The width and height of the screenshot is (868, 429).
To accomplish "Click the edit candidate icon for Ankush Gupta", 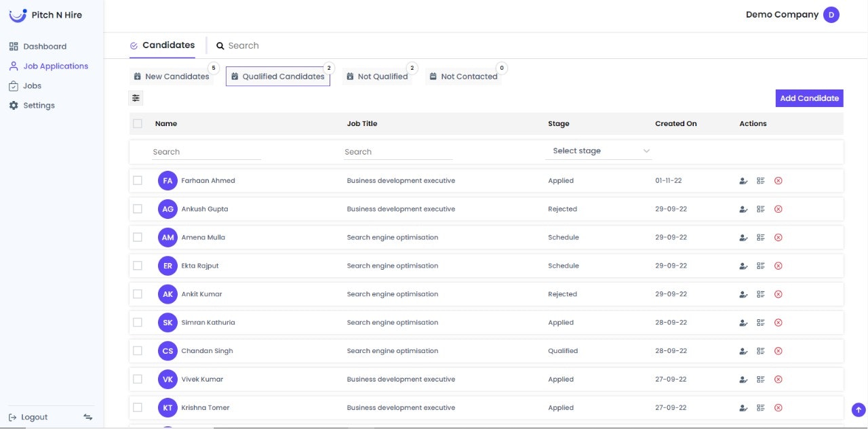I will tap(743, 209).
